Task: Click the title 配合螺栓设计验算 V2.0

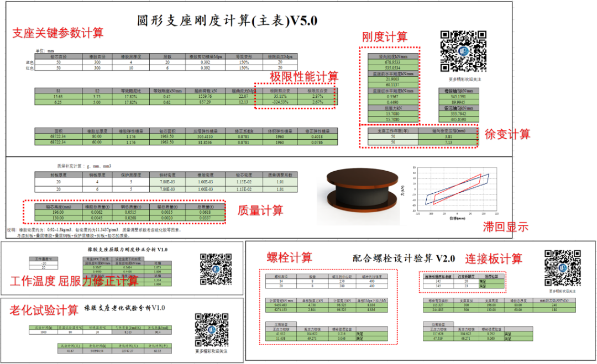Action: [404, 259]
